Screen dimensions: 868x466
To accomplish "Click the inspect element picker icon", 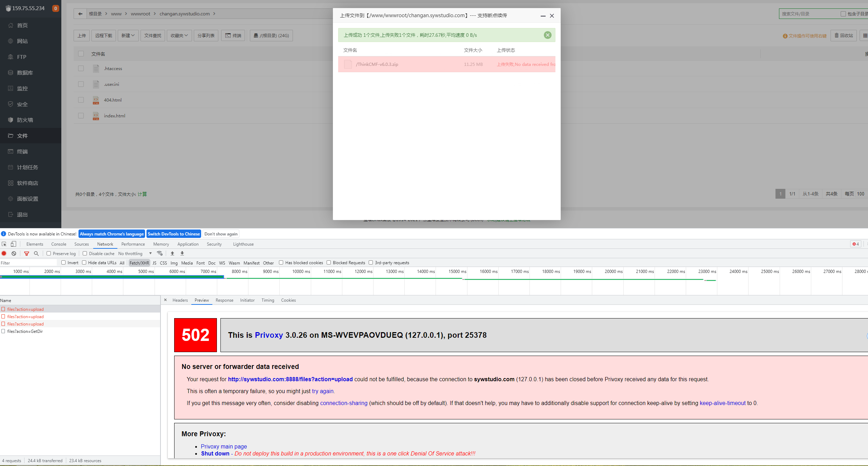I will (4, 244).
